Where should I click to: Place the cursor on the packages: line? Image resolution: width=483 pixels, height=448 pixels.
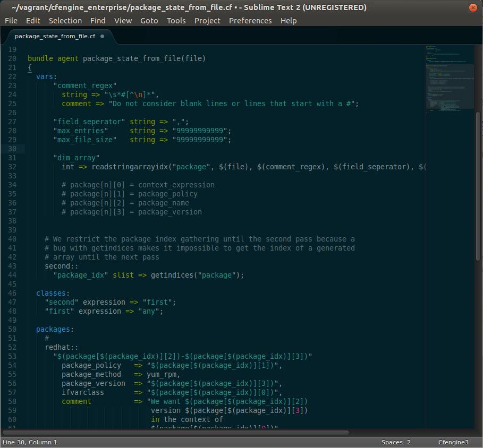54,329
